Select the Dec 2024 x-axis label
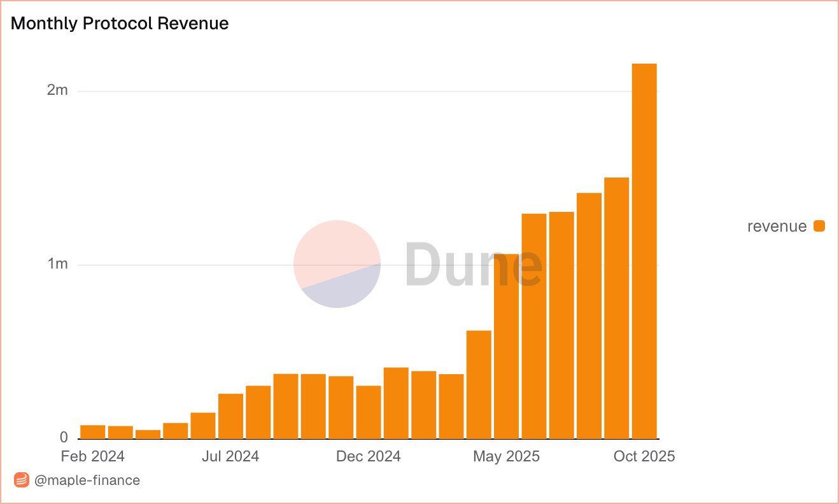This screenshot has width=839, height=504. pyautogui.click(x=368, y=456)
